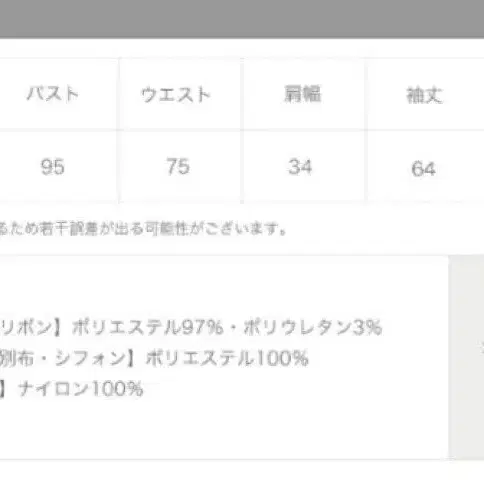This screenshot has width=484, height=484.
Task: Click blank area below ナイロン100% line
Action: pyautogui.click(x=223, y=428)
